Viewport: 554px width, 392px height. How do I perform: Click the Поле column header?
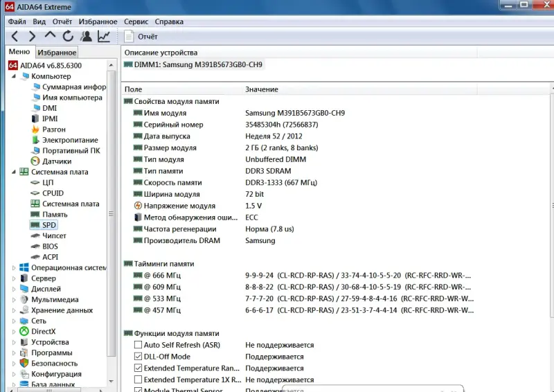182,89
